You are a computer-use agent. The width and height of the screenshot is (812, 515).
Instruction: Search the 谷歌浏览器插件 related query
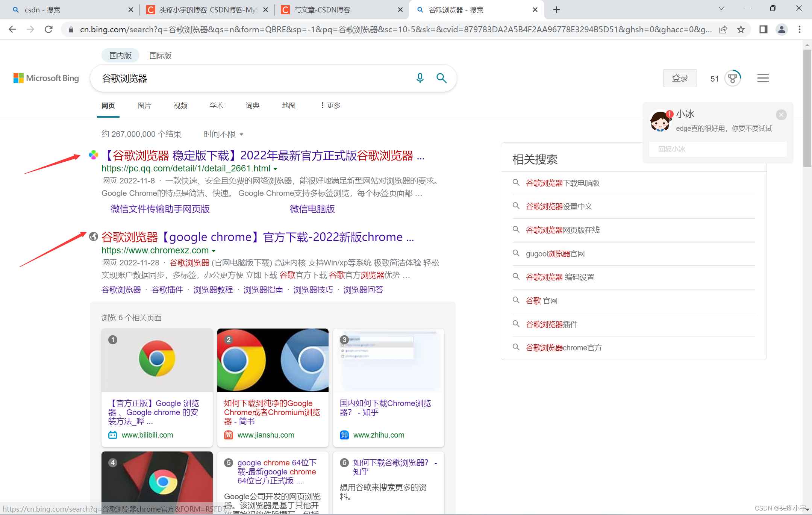tap(551, 324)
